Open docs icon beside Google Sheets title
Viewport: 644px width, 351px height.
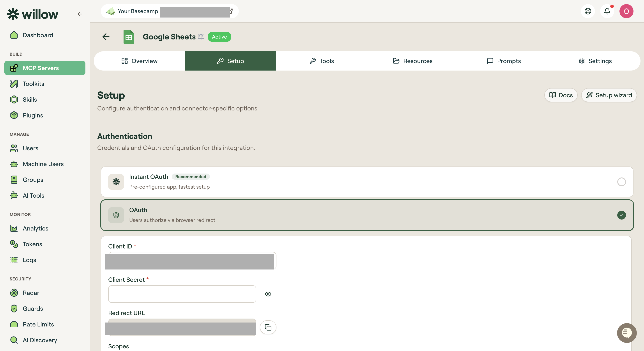coord(201,37)
